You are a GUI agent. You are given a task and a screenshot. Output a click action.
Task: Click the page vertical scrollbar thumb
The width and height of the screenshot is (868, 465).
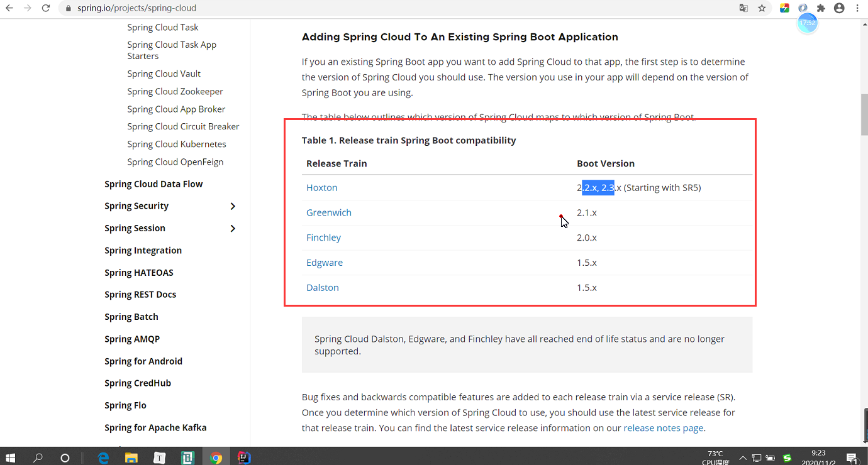pos(864,114)
